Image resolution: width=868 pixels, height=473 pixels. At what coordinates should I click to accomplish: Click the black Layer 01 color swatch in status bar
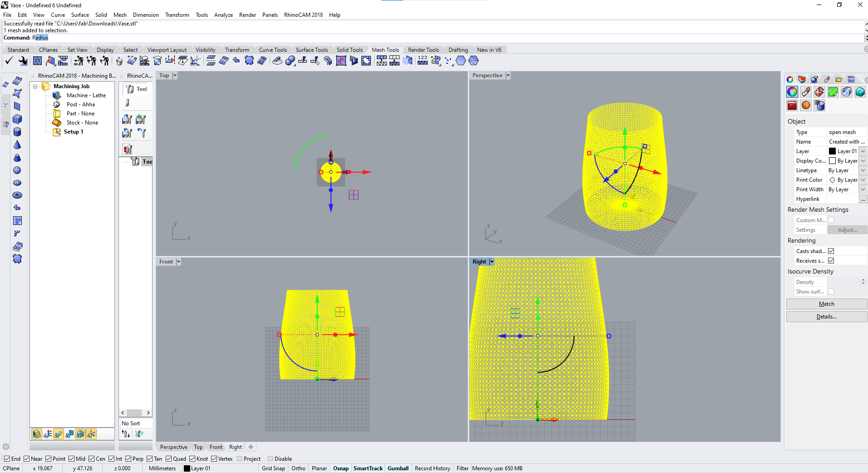(x=187, y=468)
